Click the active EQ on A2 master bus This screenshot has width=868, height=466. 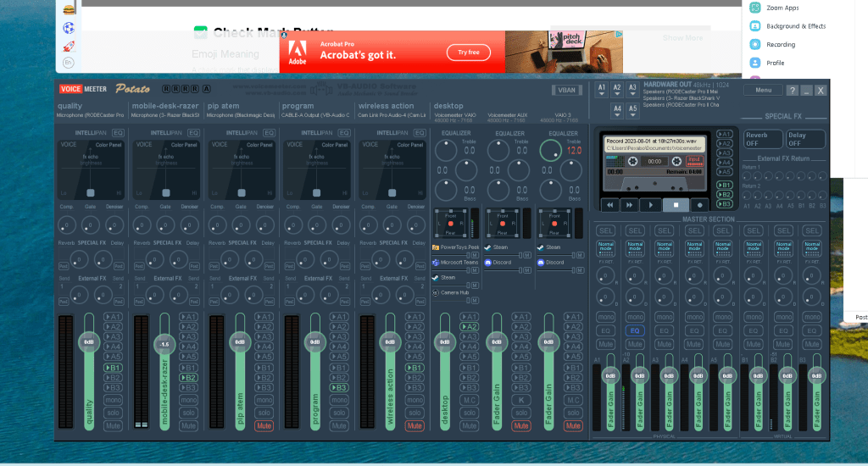click(x=635, y=330)
